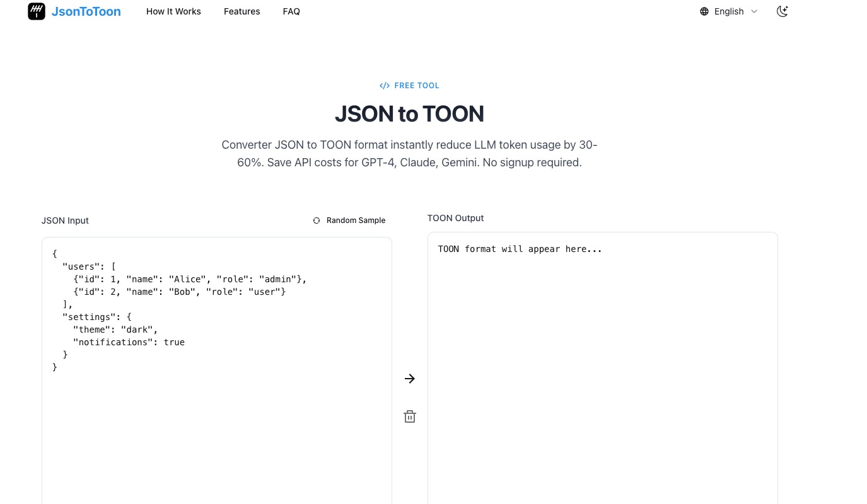Screen dimensions: 867x504
Task: Load a Random Sample JSON
Action: pyautogui.click(x=356, y=220)
